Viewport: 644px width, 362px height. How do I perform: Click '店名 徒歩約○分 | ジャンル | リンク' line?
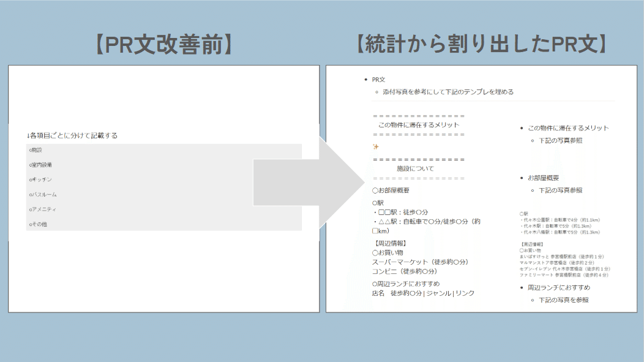coord(424,293)
